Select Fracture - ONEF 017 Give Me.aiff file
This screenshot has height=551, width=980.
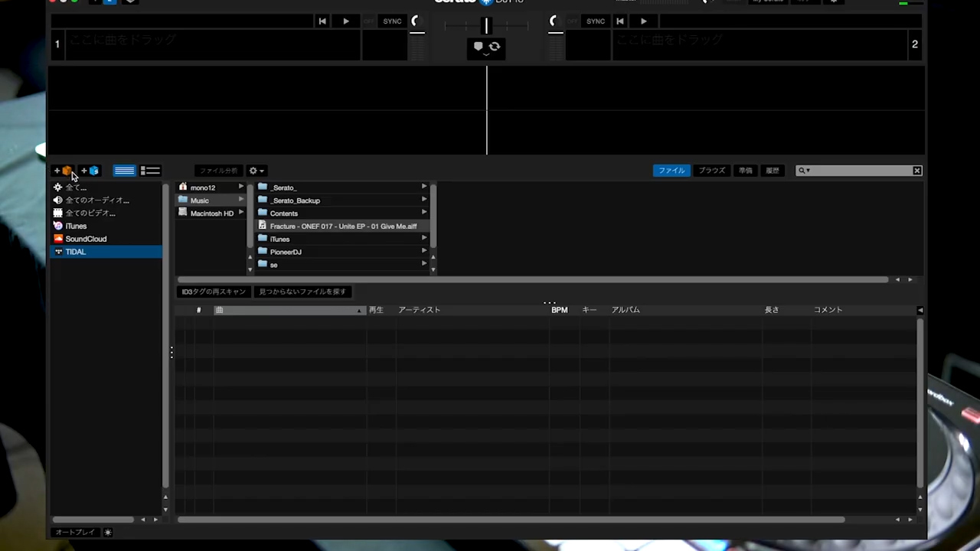click(x=342, y=227)
